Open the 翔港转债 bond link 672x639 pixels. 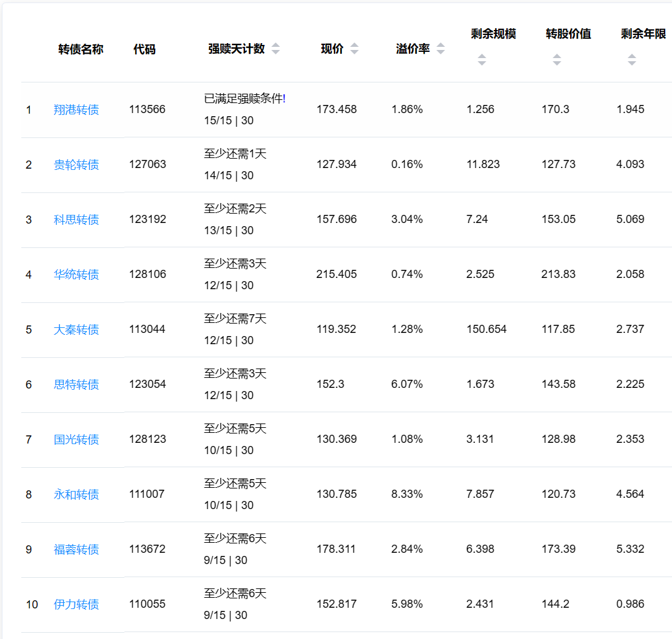[x=76, y=110]
